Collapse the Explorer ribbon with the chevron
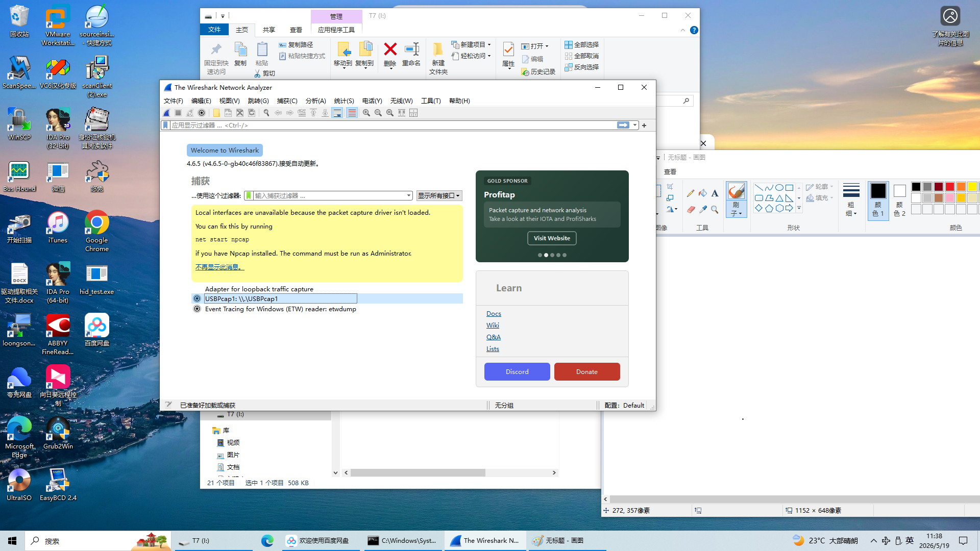Image resolution: width=980 pixels, height=551 pixels. pos(683,30)
